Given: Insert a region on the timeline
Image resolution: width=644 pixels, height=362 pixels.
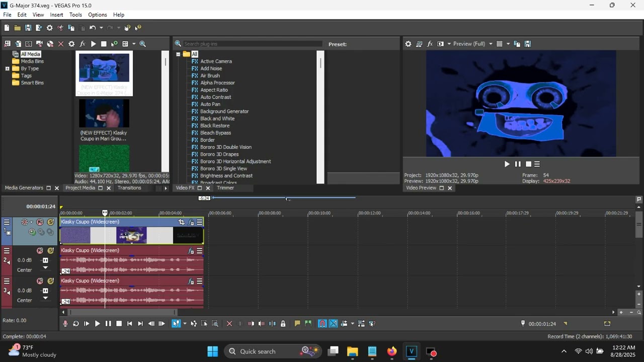Looking at the screenshot, I should (x=308, y=324).
